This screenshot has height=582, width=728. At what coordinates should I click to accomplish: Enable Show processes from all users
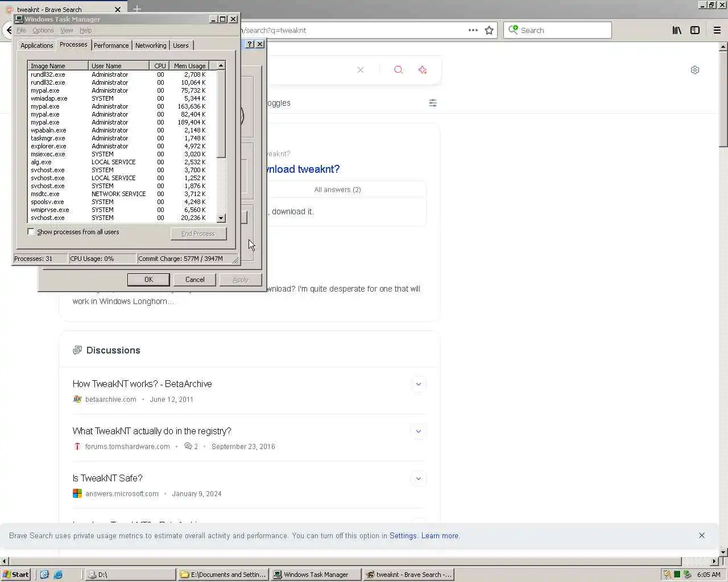click(x=31, y=232)
